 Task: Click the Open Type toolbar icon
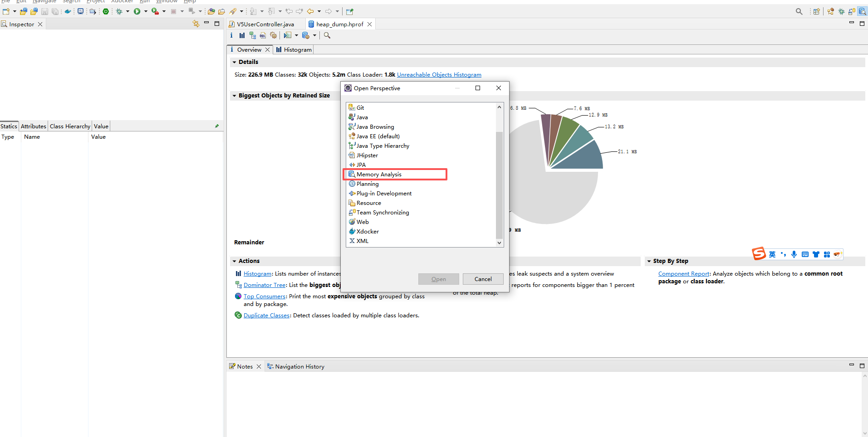click(211, 11)
